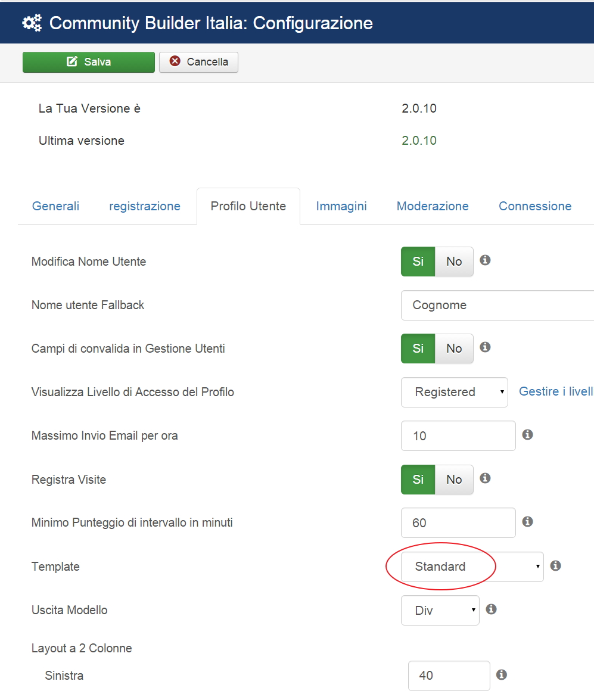Viewport: 594px width, 700px height.
Task: Click the gears icon in the header
Action: click(32, 23)
